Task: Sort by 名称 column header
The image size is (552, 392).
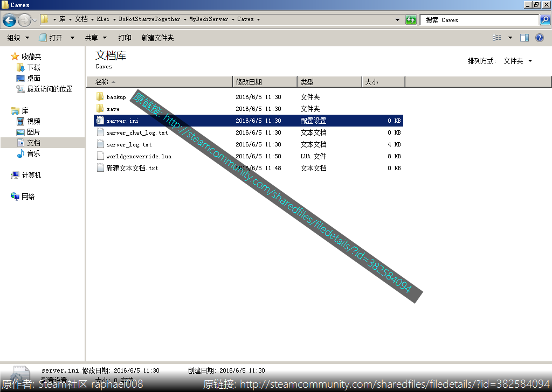Action: (160, 82)
